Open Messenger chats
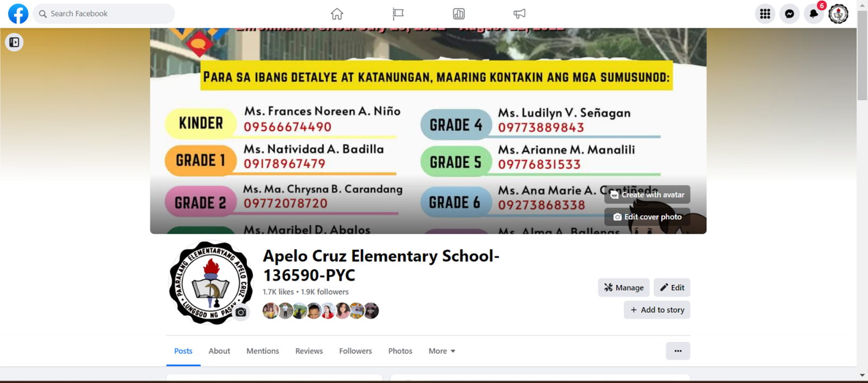The width and height of the screenshot is (868, 383). click(x=789, y=14)
